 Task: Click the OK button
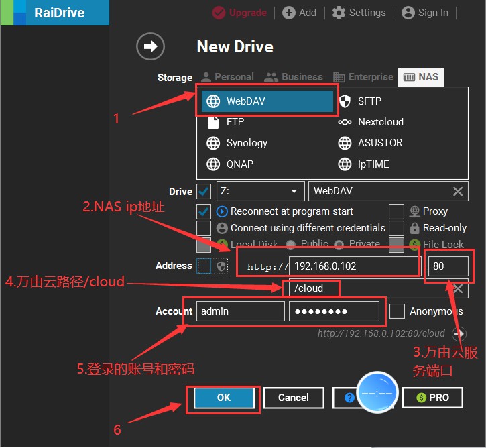(x=224, y=398)
